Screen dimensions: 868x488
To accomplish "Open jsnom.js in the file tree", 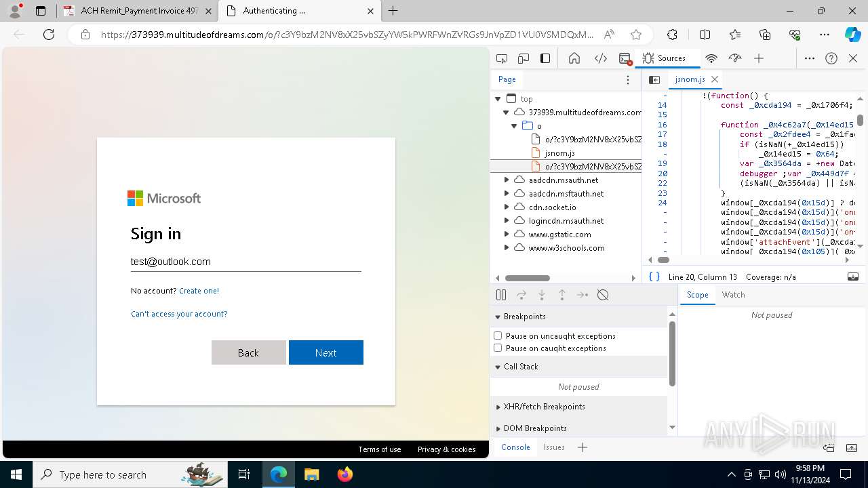I will click(559, 153).
